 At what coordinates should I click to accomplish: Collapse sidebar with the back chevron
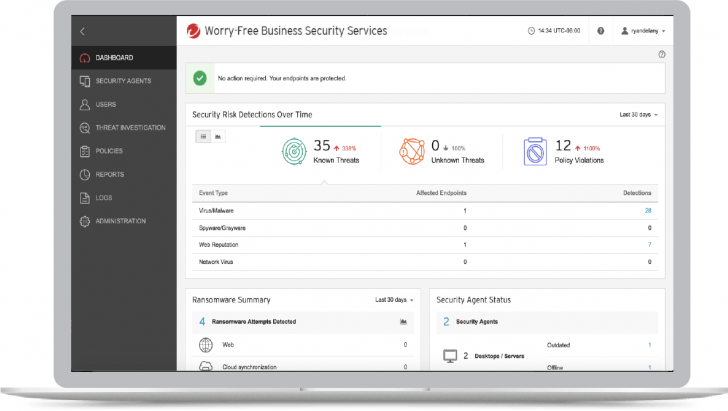click(x=82, y=32)
